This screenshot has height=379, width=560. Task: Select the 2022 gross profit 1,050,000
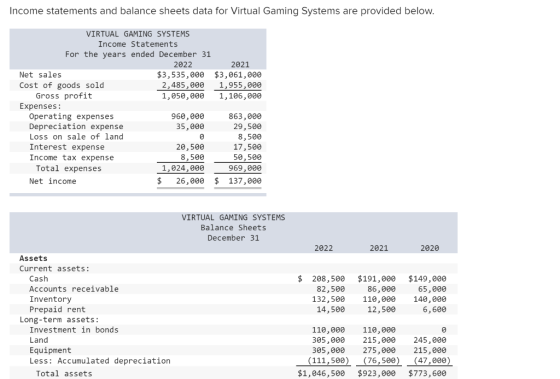pyautogui.click(x=183, y=96)
